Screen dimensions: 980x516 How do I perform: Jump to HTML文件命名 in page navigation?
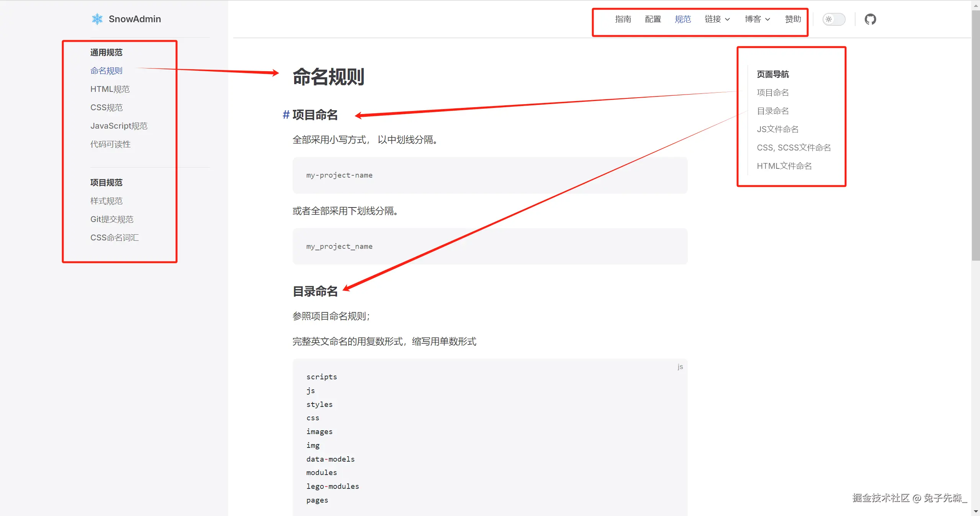(784, 166)
